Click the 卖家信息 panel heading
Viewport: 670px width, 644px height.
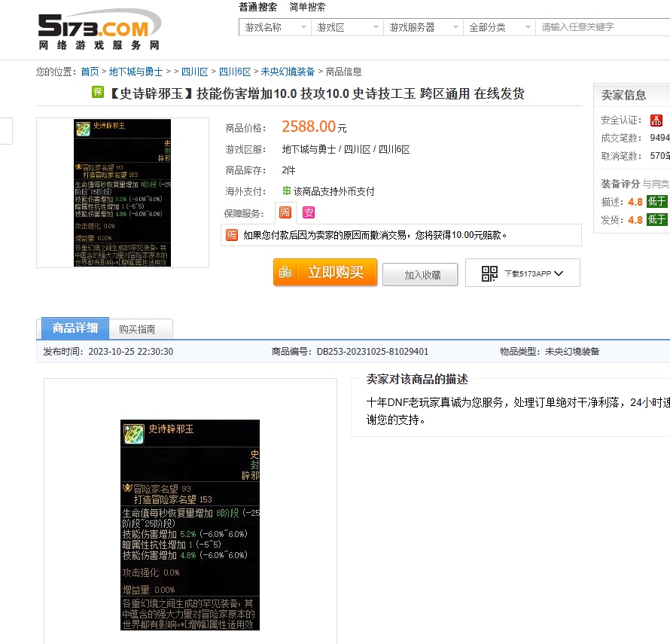tap(623, 95)
